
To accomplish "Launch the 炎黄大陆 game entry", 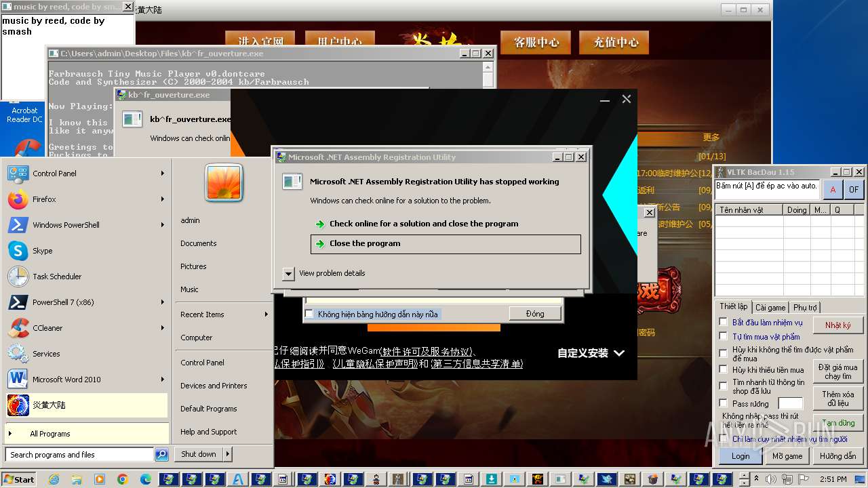I will point(87,405).
